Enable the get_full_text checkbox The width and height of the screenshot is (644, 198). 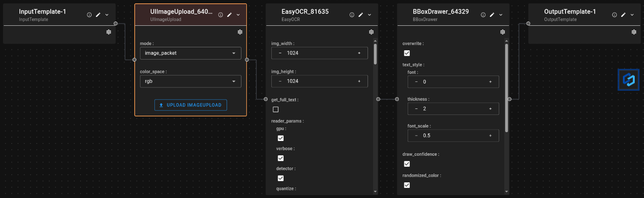(x=276, y=110)
